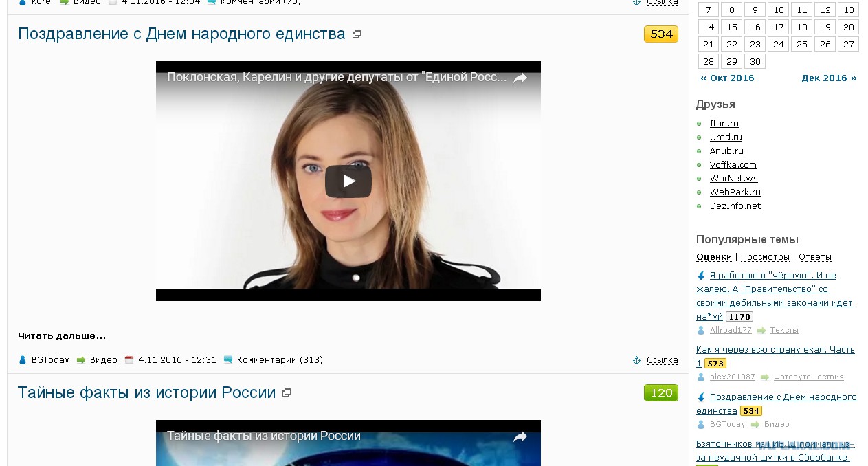This screenshot has height=466, width=868.
Task: Open post title Тайные факты из истории России
Action: (x=146, y=392)
